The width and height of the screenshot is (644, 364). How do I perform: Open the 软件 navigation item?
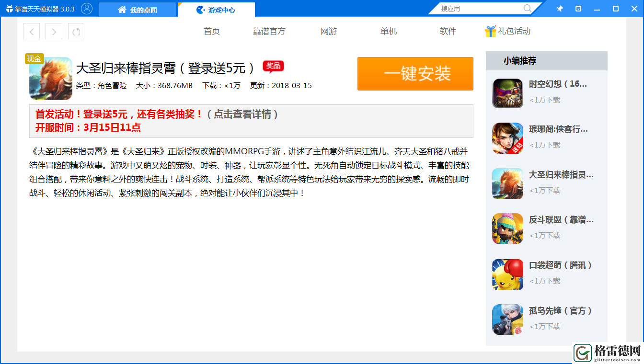click(x=448, y=31)
